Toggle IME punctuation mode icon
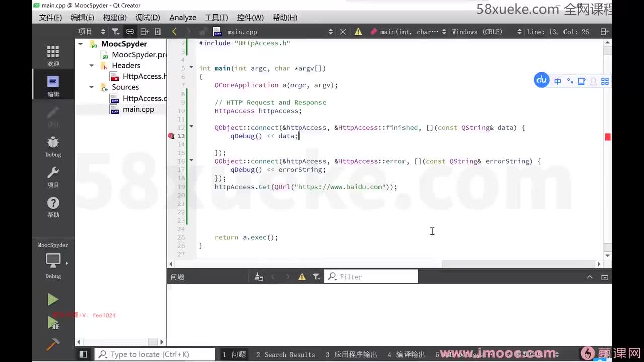Image resolution: width=644 pixels, height=362 pixels. tap(570, 81)
